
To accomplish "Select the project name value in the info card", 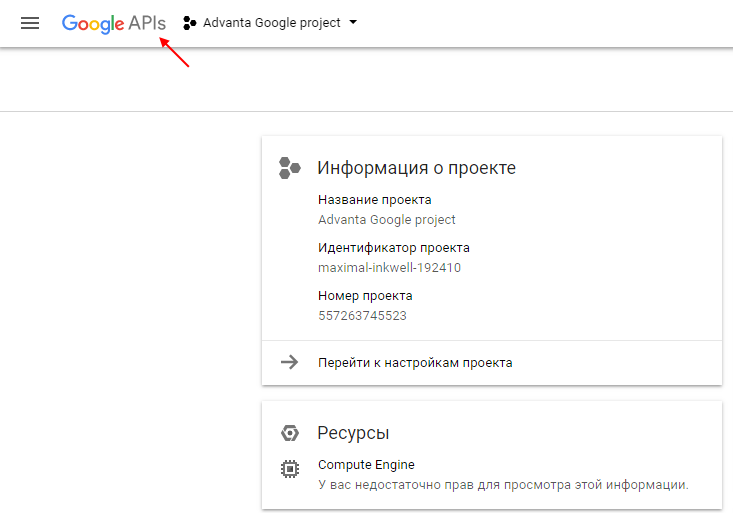I will click(386, 219).
